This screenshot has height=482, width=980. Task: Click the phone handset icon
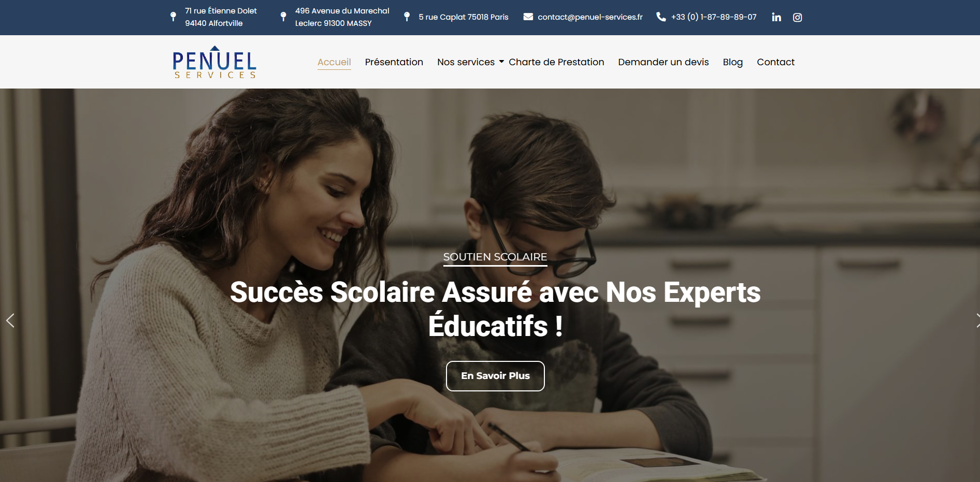(661, 17)
